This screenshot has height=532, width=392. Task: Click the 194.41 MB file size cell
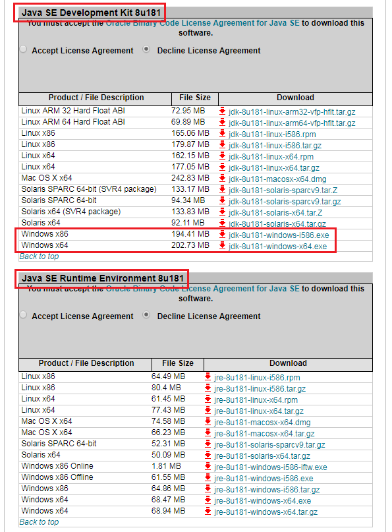(190, 234)
